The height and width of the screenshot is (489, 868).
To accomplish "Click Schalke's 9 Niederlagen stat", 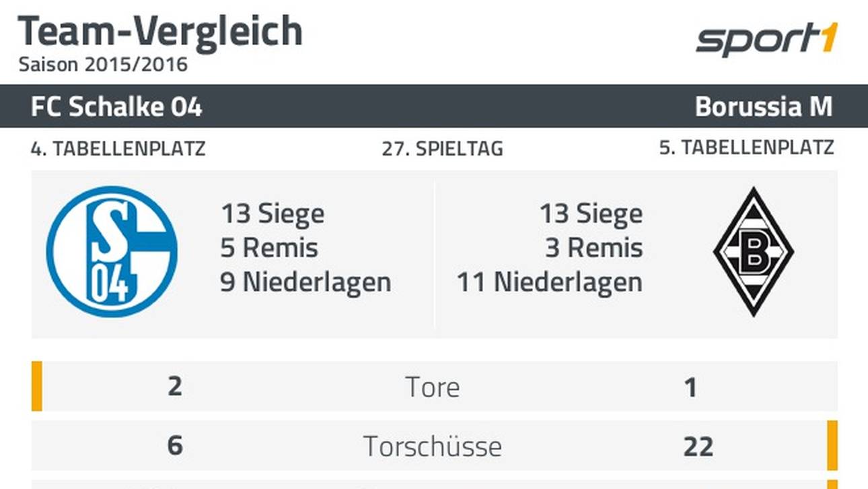I will pos(305,282).
